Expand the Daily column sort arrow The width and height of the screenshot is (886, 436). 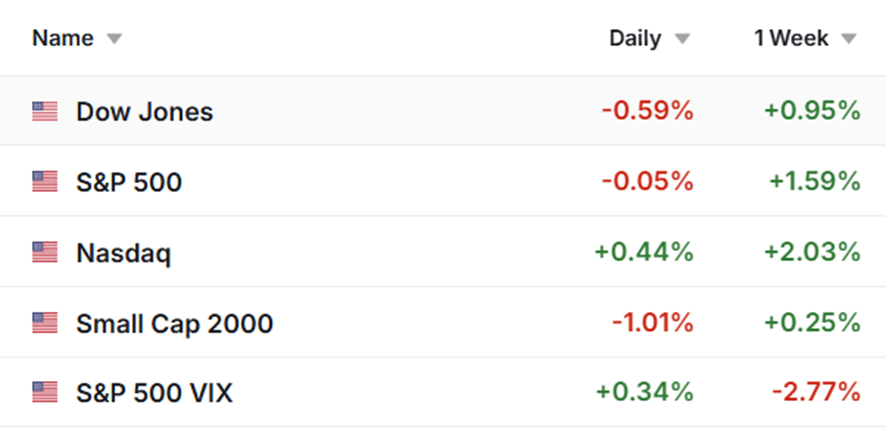point(683,39)
